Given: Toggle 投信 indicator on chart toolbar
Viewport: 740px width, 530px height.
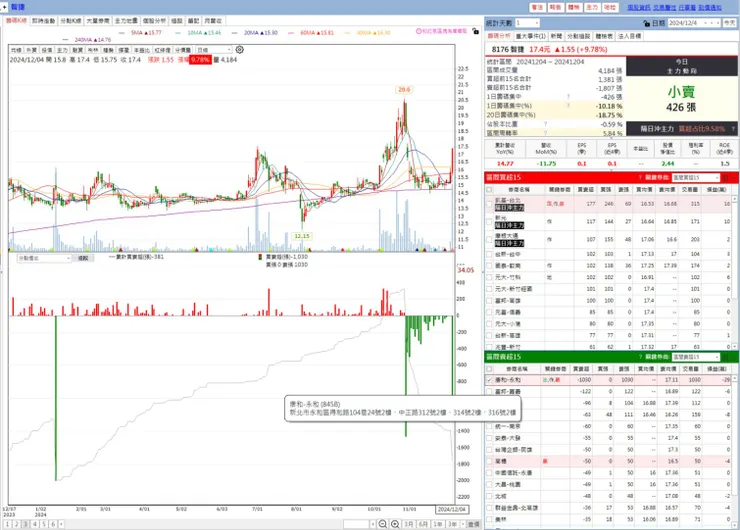Looking at the screenshot, I should [47, 50].
